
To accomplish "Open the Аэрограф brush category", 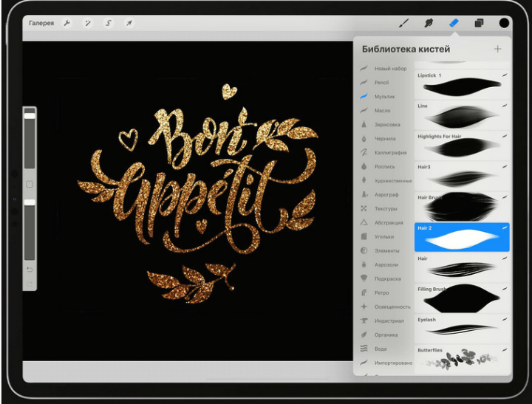I will (386, 195).
